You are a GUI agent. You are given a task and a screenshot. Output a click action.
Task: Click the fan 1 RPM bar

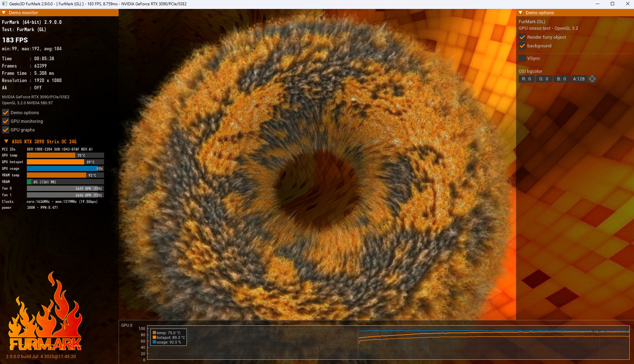coord(65,195)
